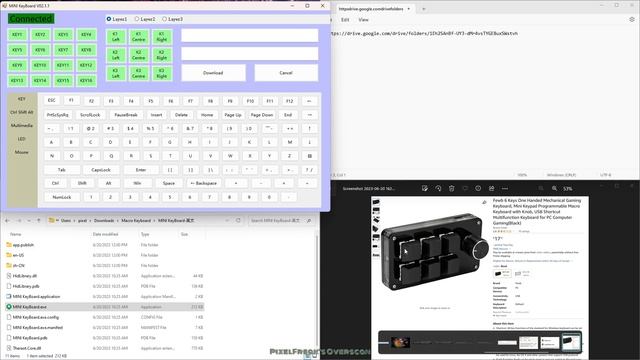Open the Ctrl Shift Alt tab
The height and width of the screenshot is (360, 640).
point(22,112)
